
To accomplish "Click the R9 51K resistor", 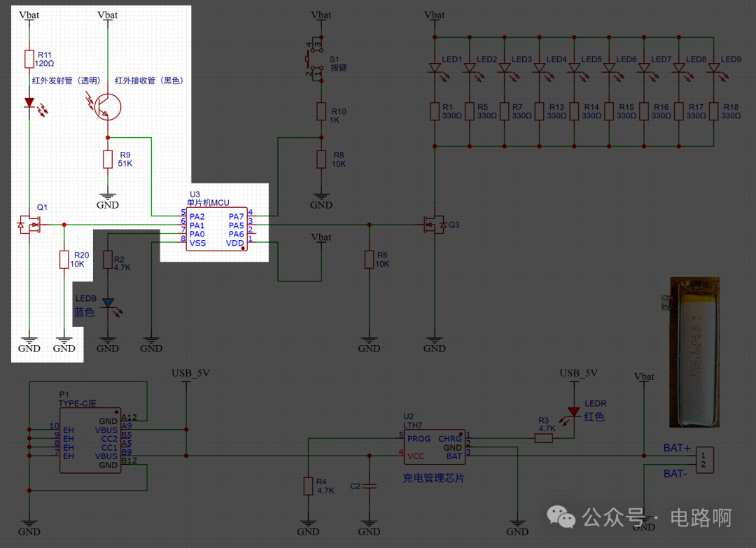I will click(x=108, y=160).
